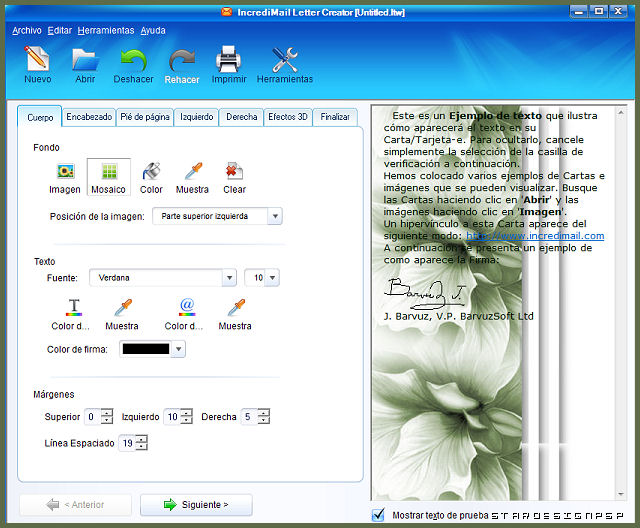Switch to the Encabezado tab
The width and height of the screenshot is (640, 528).
[x=89, y=117]
